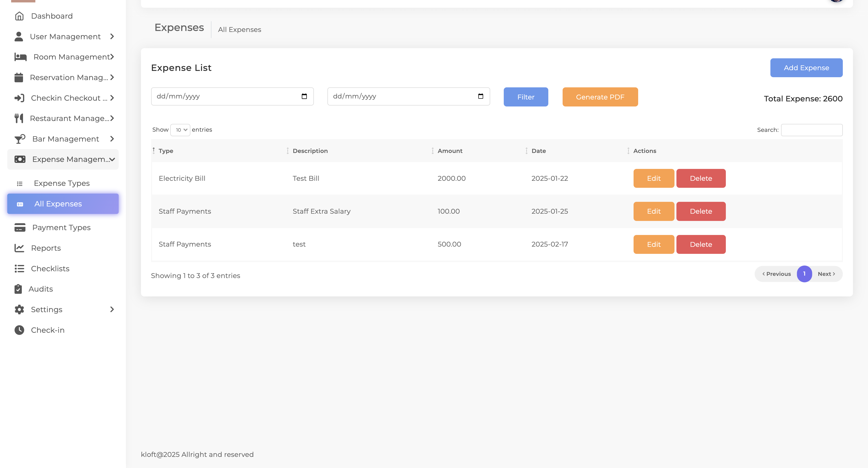Open Payment Types menu item
Image resolution: width=868 pixels, height=468 pixels.
pyautogui.click(x=61, y=228)
